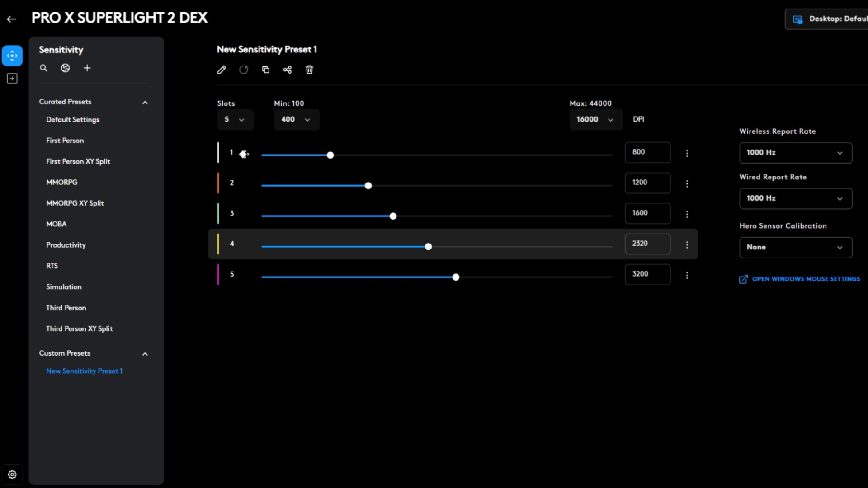Open the Hero Sensor Calibration dropdown
The width and height of the screenshot is (868, 488).
click(x=796, y=248)
